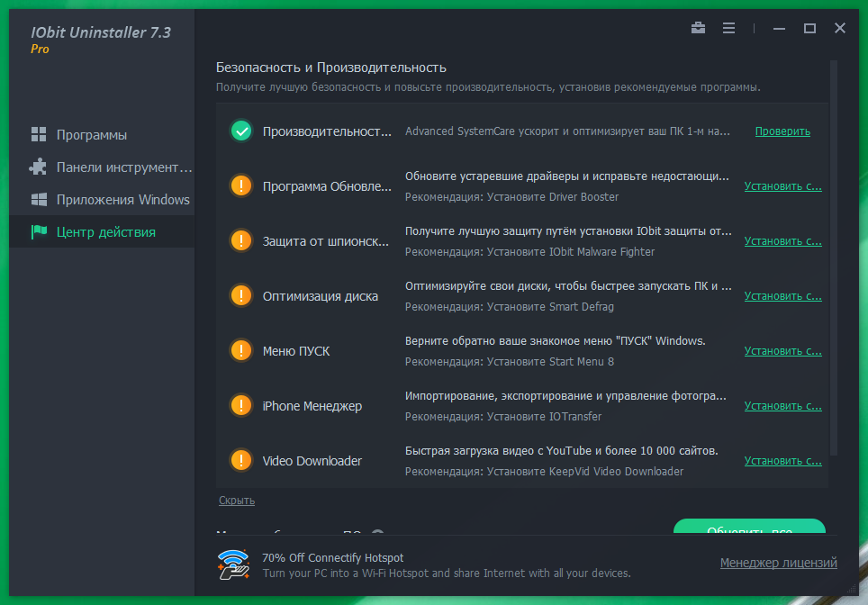Select Центр действия in sidebar
868x605 pixels.
pyautogui.click(x=102, y=232)
